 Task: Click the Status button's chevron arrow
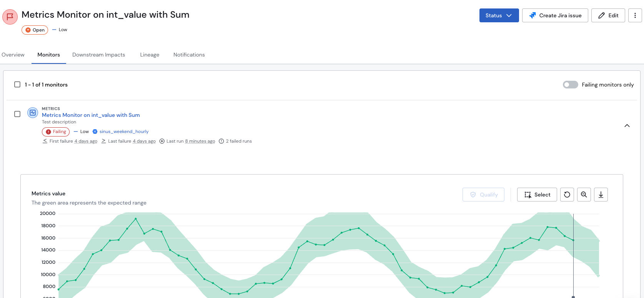tap(509, 15)
